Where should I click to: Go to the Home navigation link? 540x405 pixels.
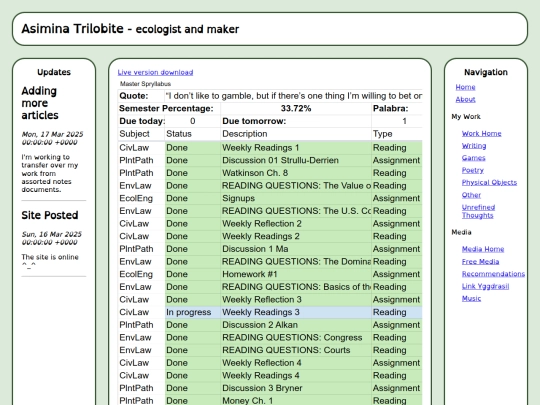click(465, 87)
